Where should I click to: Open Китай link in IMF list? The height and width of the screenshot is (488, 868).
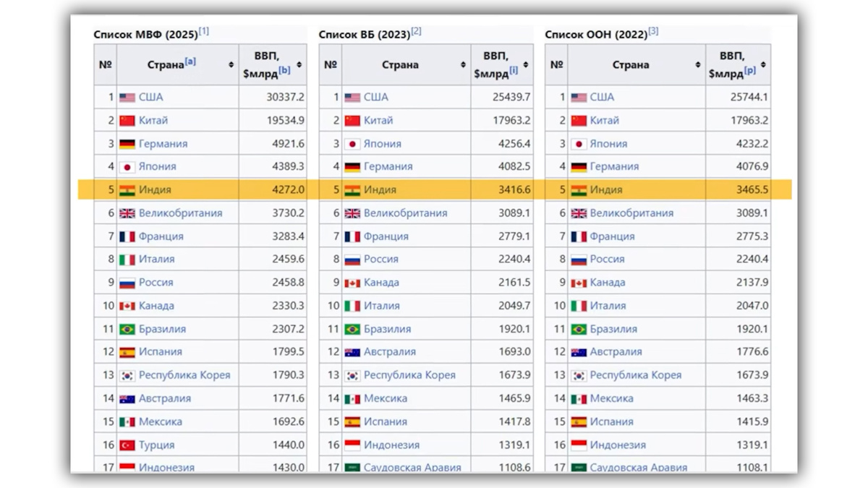(x=153, y=120)
